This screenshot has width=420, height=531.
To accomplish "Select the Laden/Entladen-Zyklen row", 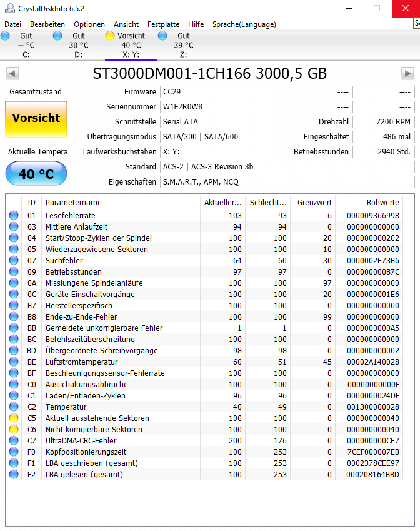I will (204, 395).
